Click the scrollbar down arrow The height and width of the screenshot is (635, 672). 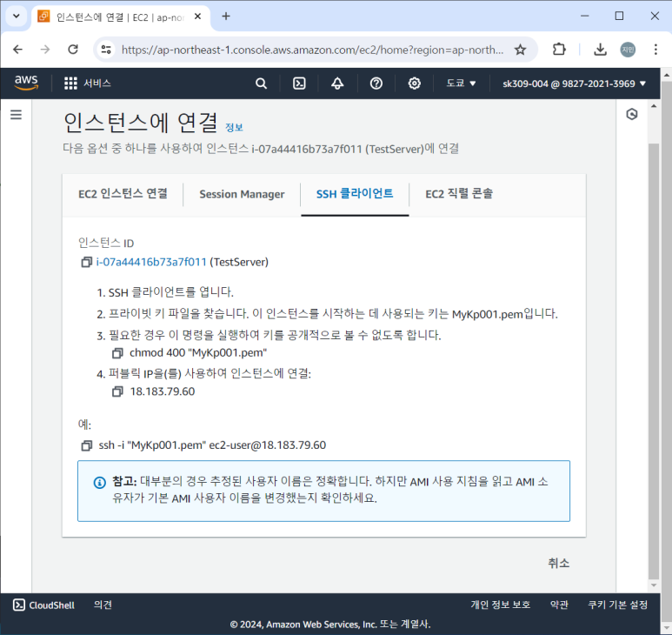tap(654, 585)
